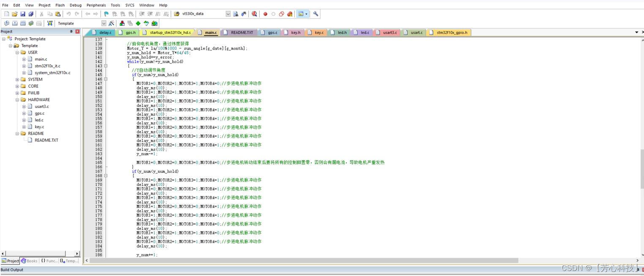Click the Rebuild all target files icon
This screenshot has width=644, height=276.
click(23, 23)
